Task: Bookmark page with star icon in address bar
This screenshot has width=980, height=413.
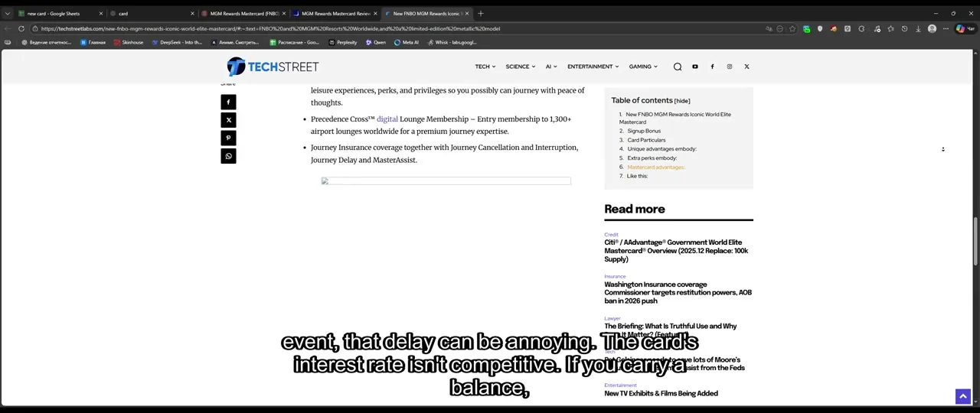Action: click(x=792, y=28)
